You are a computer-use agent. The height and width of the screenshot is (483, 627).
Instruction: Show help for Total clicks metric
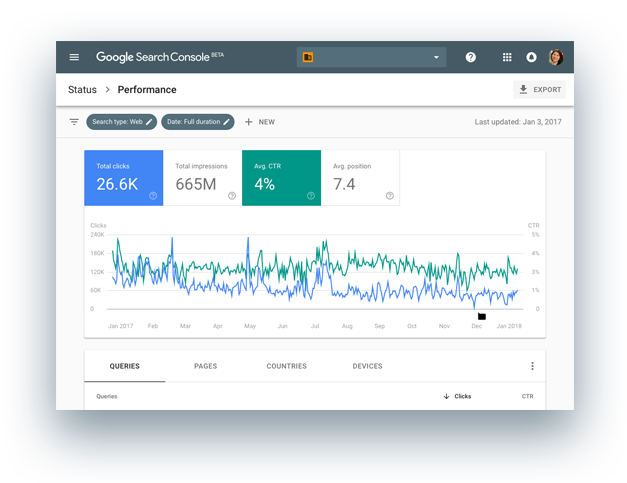click(153, 196)
